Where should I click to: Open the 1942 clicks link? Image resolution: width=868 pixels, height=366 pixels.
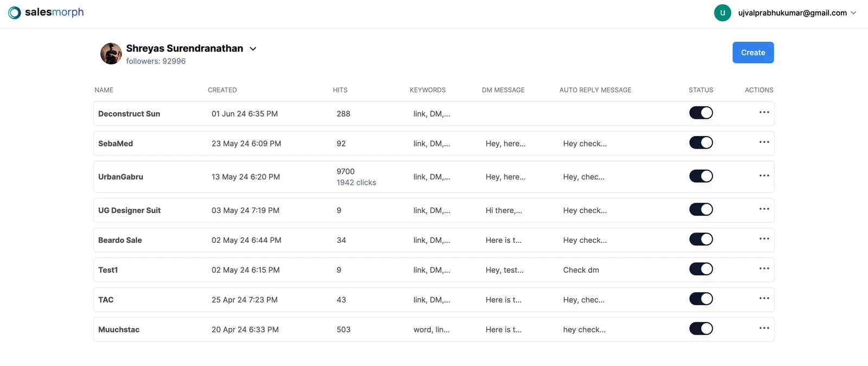pyautogui.click(x=356, y=183)
